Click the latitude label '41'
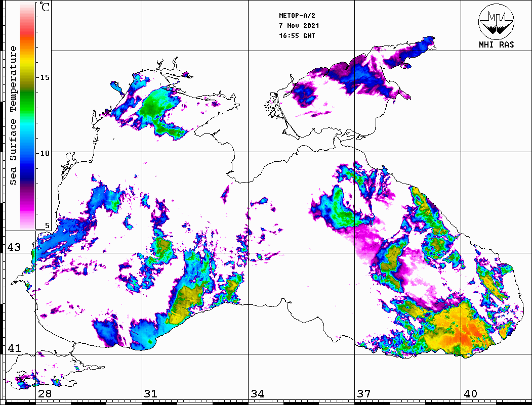The image size is (532, 405). (14, 348)
